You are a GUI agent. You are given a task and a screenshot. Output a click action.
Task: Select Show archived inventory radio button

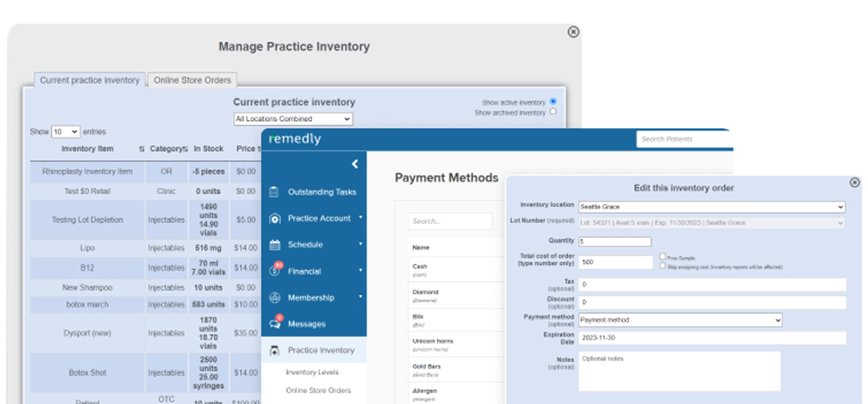(x=553, y=112)
